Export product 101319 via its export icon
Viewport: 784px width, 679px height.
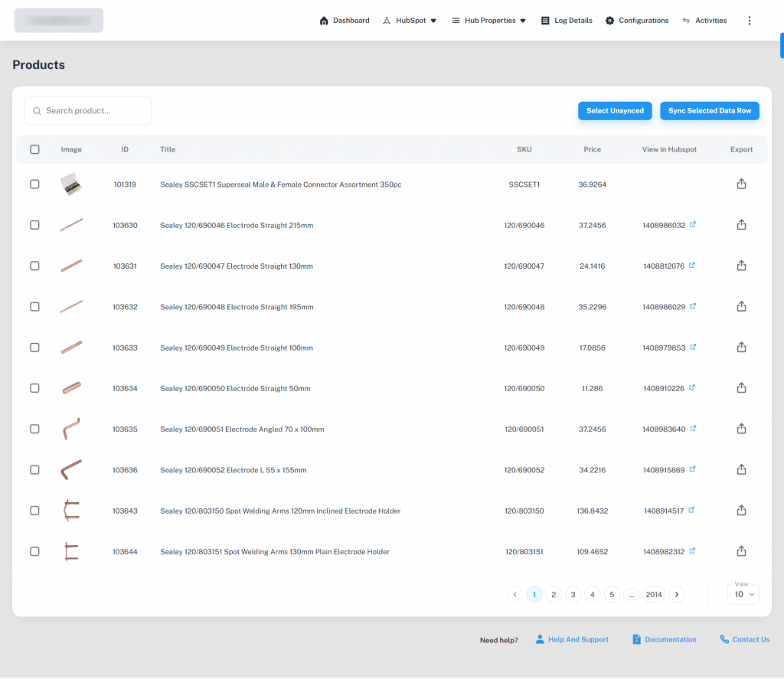pos(741,184)
